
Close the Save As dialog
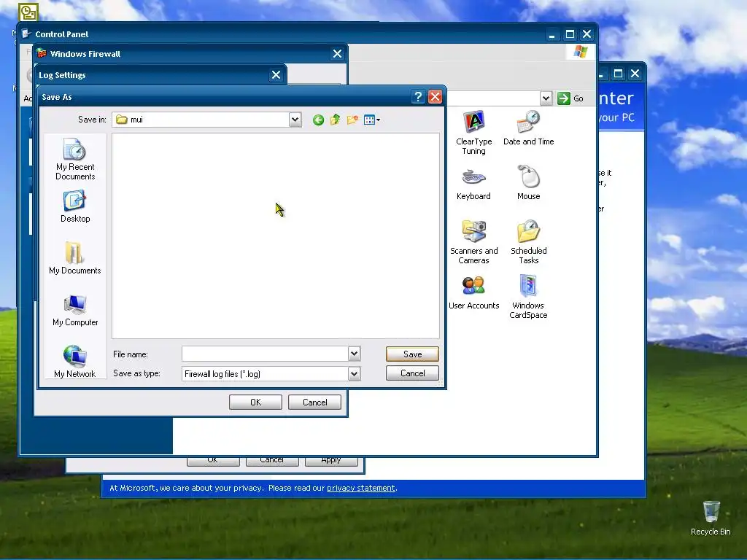coord(435,97)
